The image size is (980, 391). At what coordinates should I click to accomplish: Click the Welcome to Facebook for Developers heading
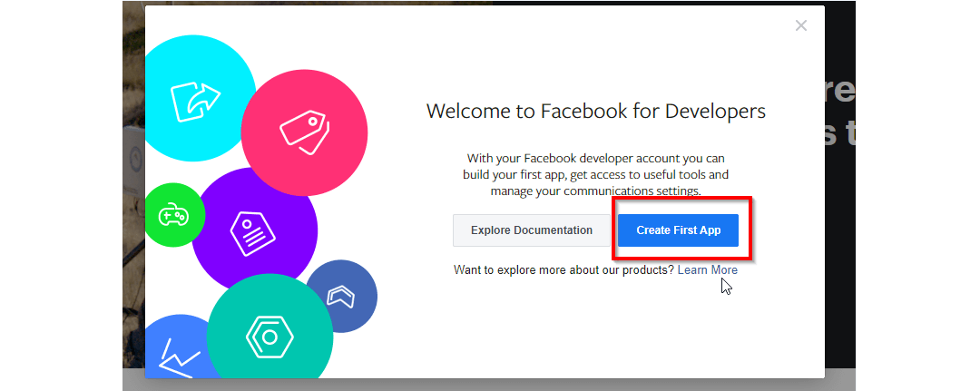click(595, 112)
